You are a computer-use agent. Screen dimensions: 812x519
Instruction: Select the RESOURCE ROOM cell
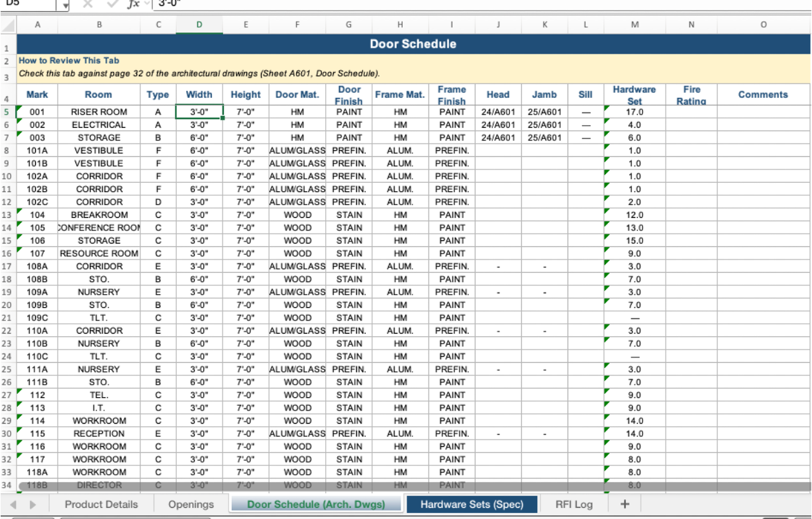[99, 253]
